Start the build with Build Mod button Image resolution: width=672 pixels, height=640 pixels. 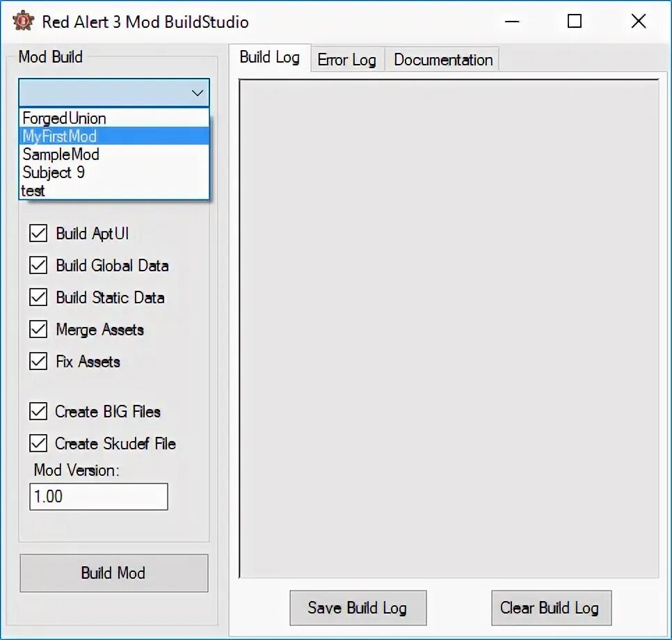114,573
